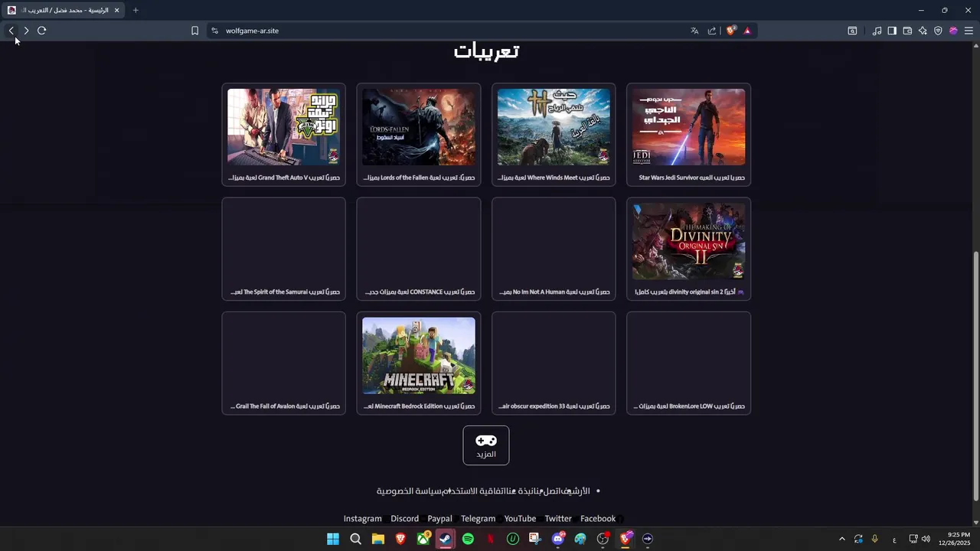The width and height of the screenshot is (980, 551).
Task: Open the browser profile avatar
Action: pyautogui.click(x=953, y=31)
